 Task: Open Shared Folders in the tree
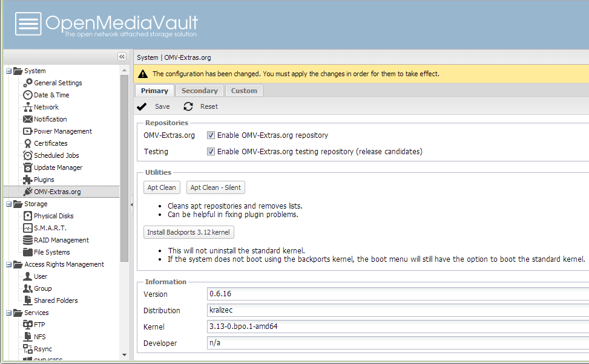coord(56,300)
